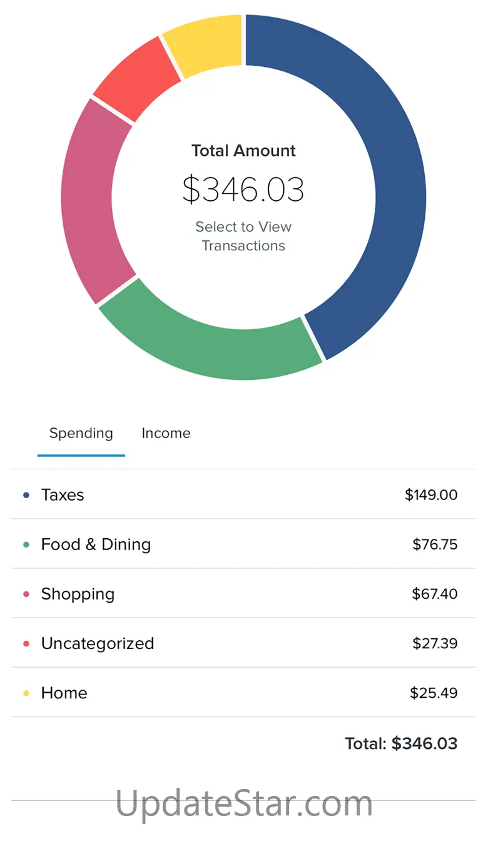The width and height of the screenshot is (488, 868).
Task: Open the Home category row
Action: (x=243, y=692)
